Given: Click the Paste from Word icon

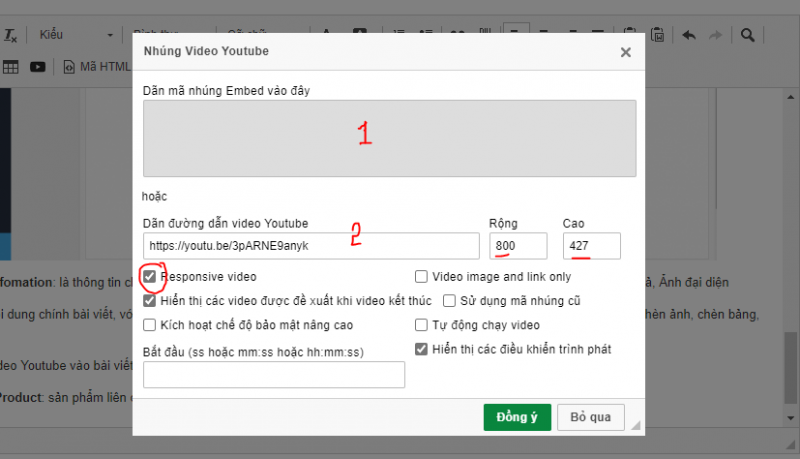Looking at the screenshot, I should (x=657, y=35).
